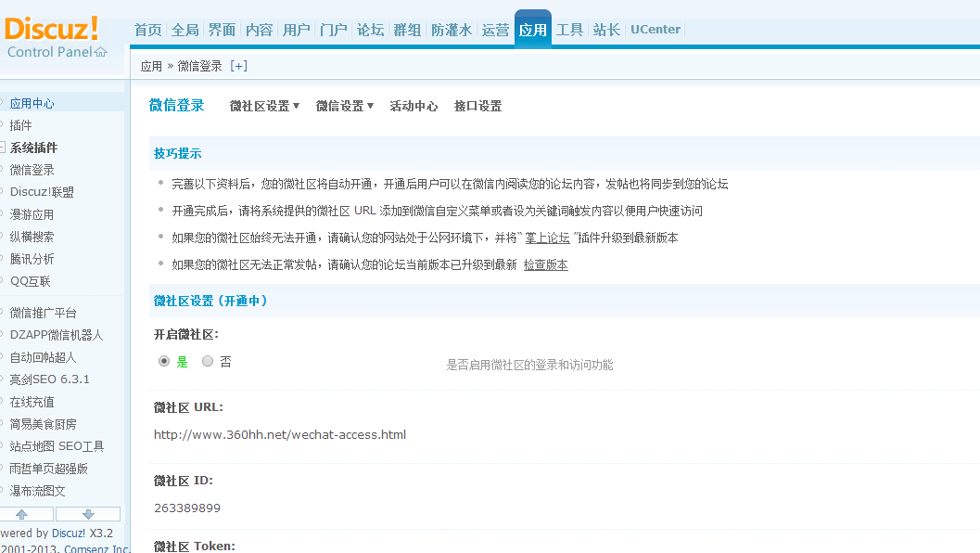
Task: Click the 掌上论坛 plugin link
Action: pos(548,238)
